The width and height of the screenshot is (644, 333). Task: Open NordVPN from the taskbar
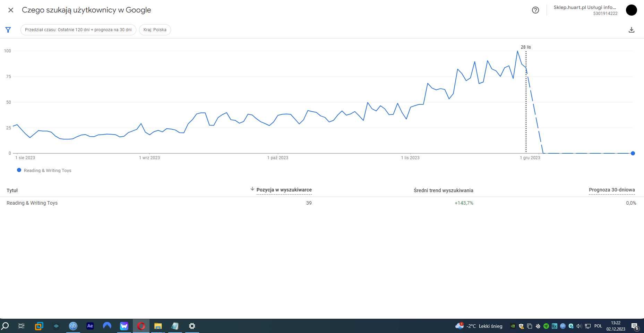pos(107,326)
